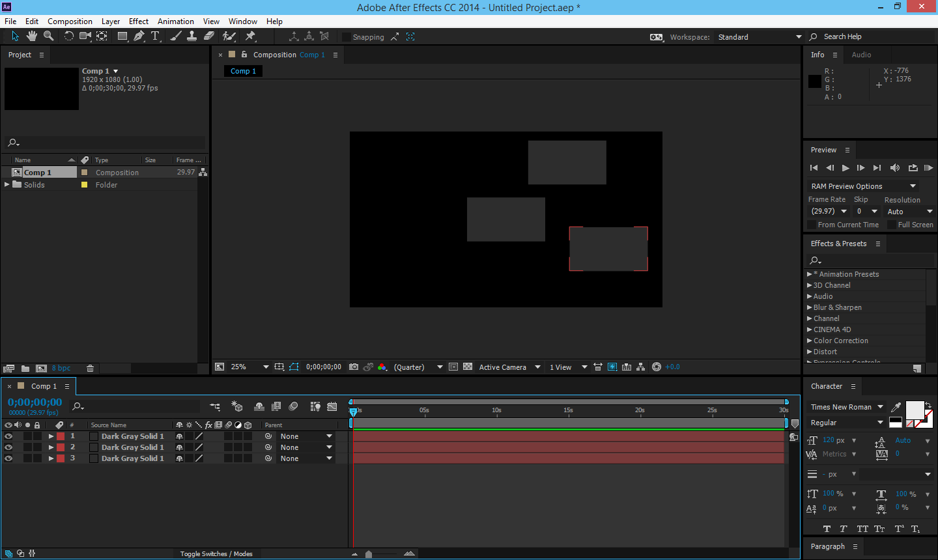Open the Workspace Standard dropdown
Viewport: 938px width, 560px height.
pos(759,37)
